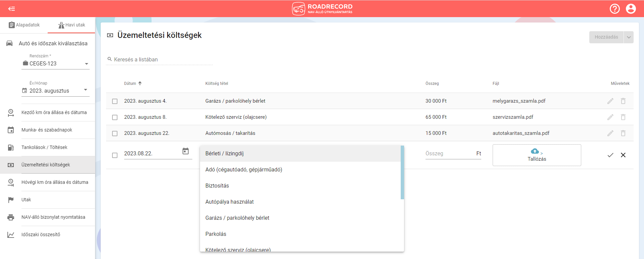644x259 pixels.
Task: Collapse the sidebar with the back menu icon
Action: [x=11, y=9]
